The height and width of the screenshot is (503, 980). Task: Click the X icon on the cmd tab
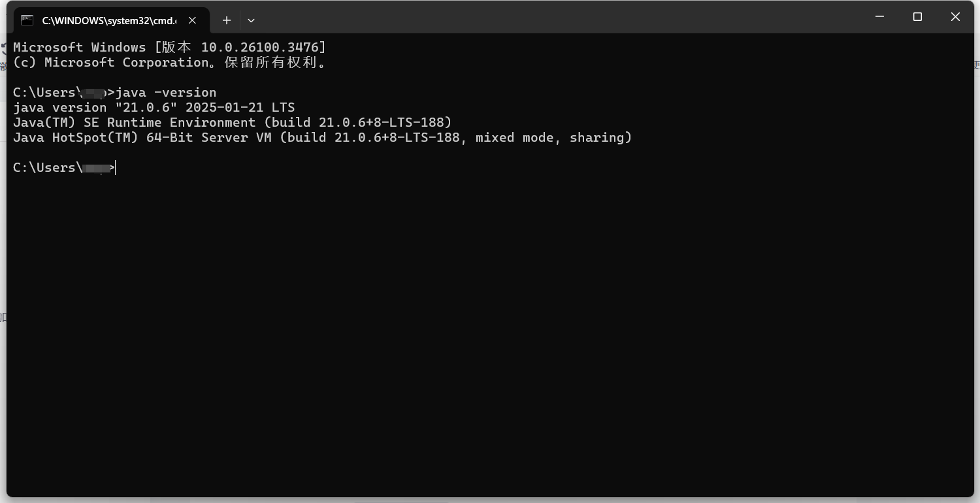click(192, 20)
